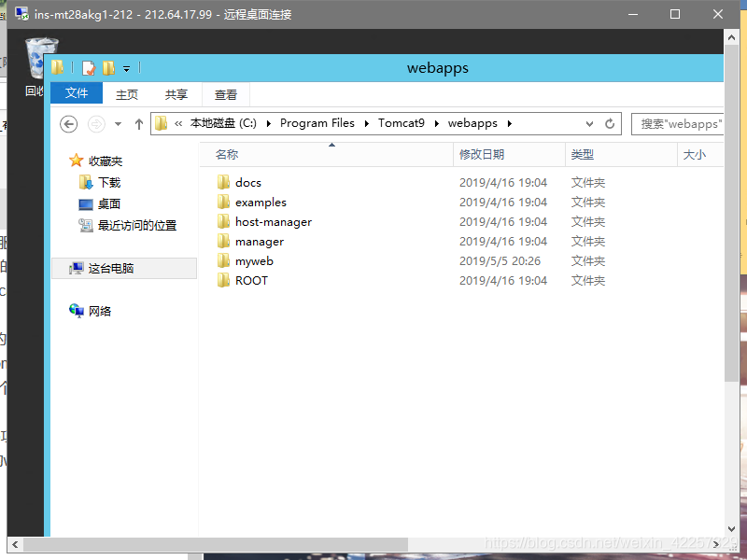Select the examples folder icon

(x=223, y=203)
